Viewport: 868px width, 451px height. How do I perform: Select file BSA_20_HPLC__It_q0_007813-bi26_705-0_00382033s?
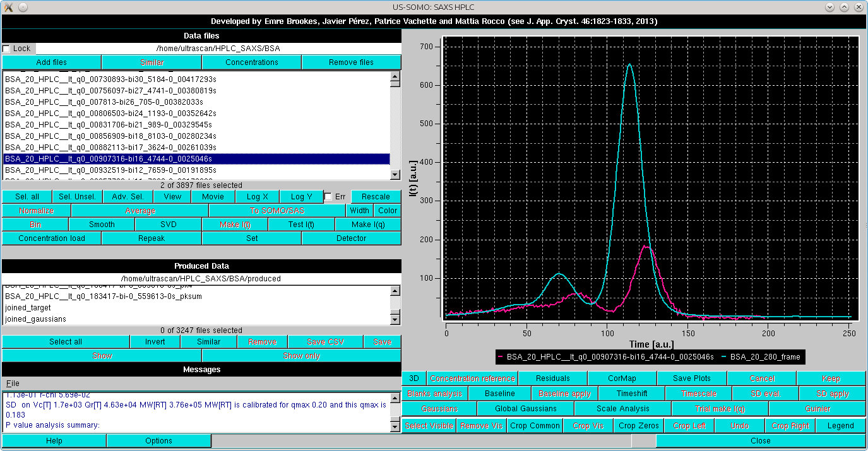[x=196, y=102]
